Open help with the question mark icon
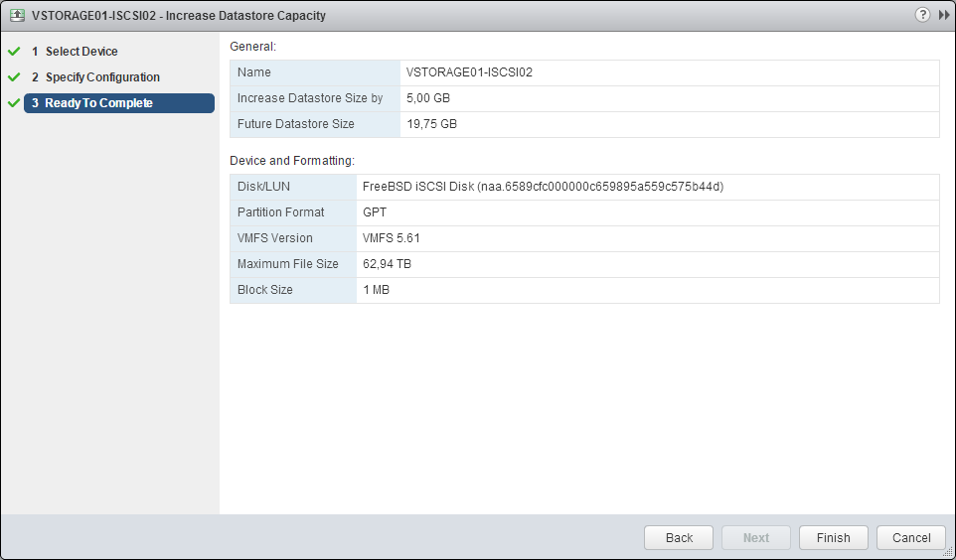Viewport: 956px width, 560px height. click(x=923, y=16)
